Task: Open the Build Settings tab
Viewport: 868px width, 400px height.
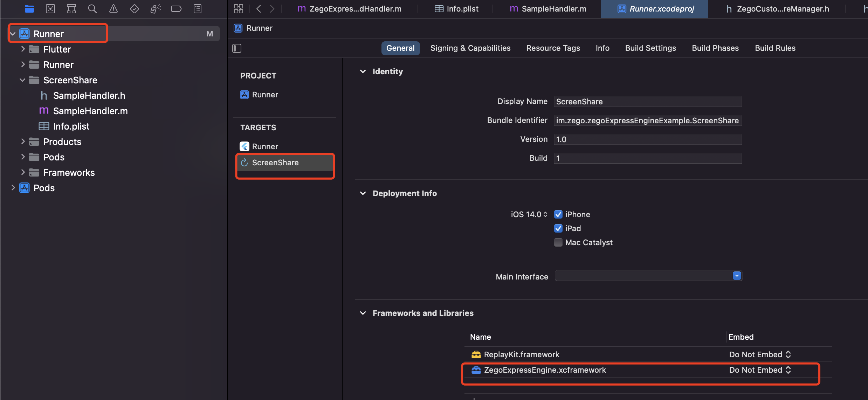Action: (650, 48)
